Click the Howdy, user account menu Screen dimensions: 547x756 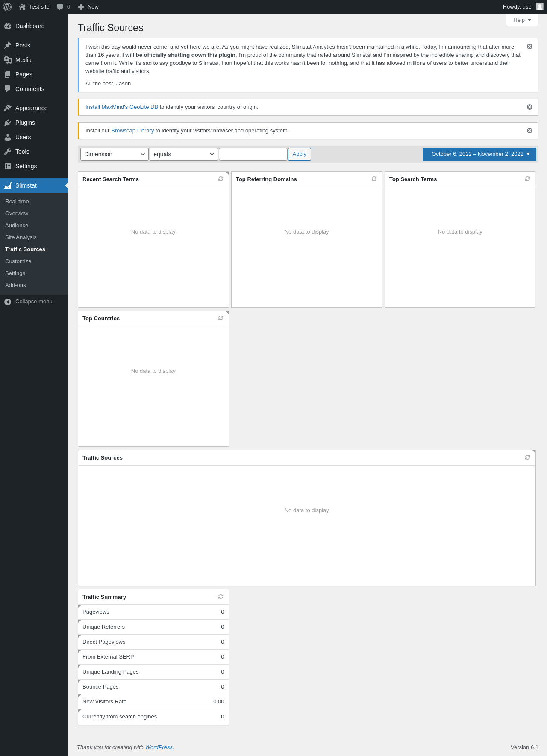click(523, 7)
